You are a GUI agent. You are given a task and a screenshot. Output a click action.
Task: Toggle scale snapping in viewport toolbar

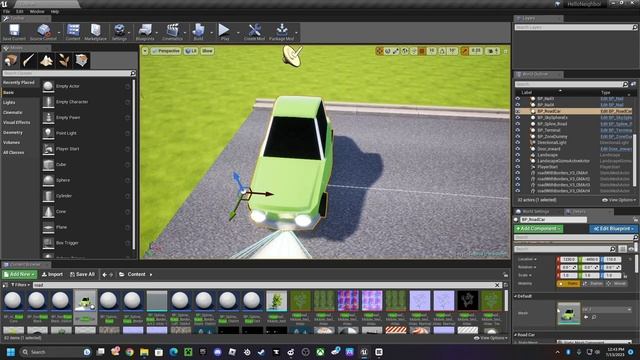tap(465, 51)
